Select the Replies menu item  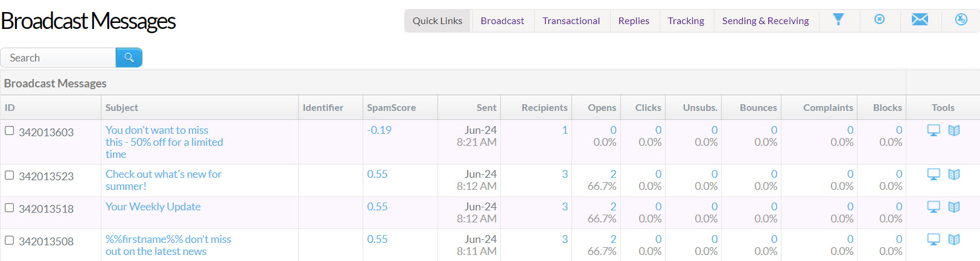[634, 21]
